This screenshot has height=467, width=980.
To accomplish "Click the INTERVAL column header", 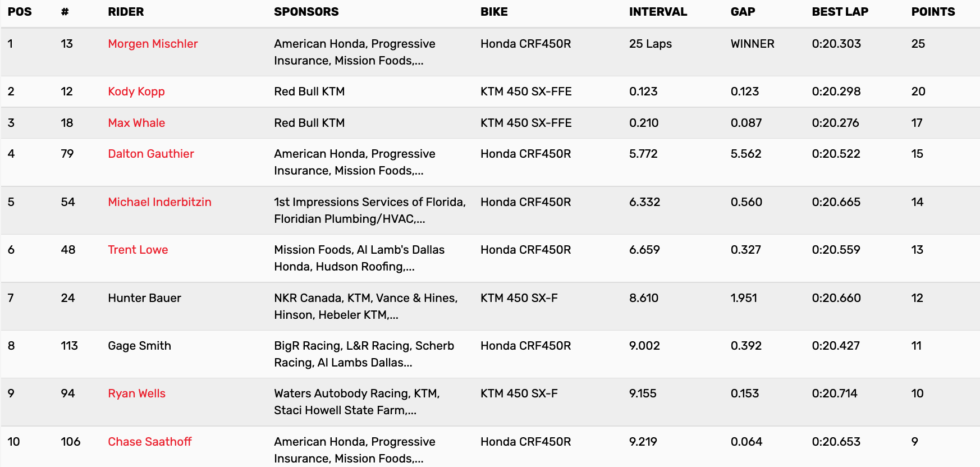I will click(x=658, y=12).
